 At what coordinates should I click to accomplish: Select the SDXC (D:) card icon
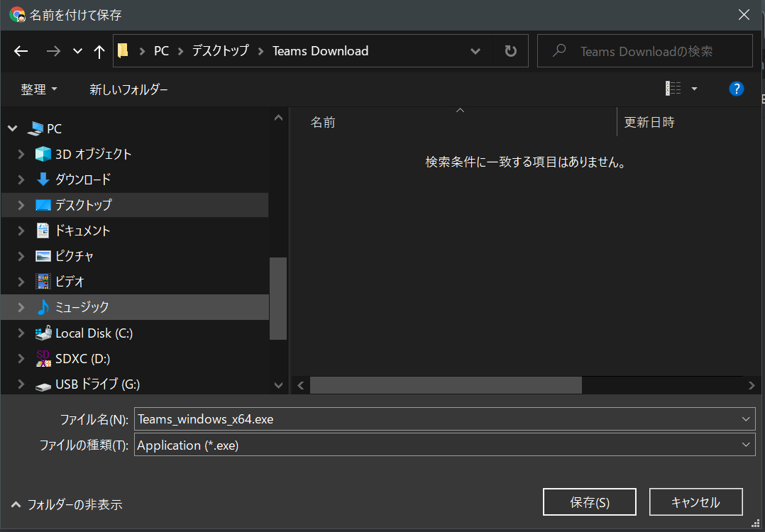(x=43, y=358)
